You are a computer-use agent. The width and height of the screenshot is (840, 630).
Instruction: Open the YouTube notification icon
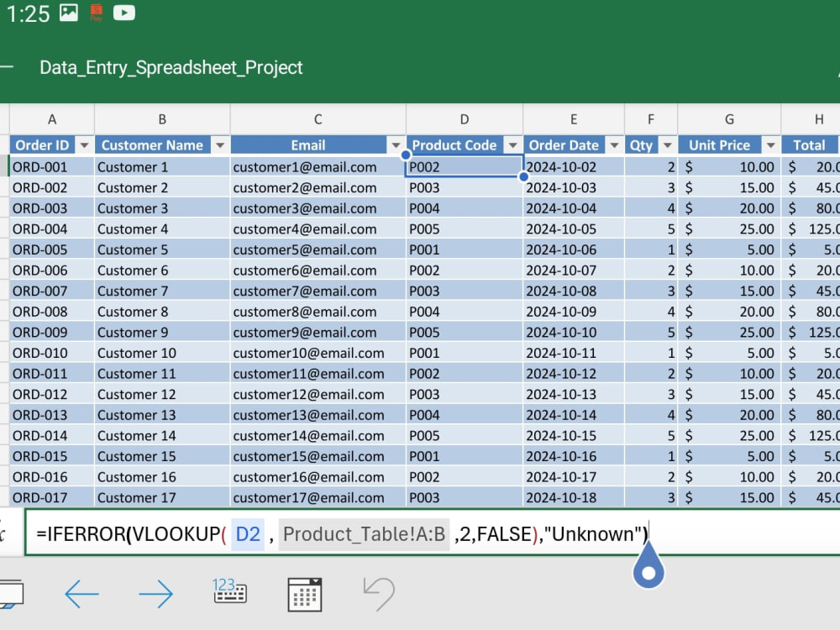tap(124, 13)
